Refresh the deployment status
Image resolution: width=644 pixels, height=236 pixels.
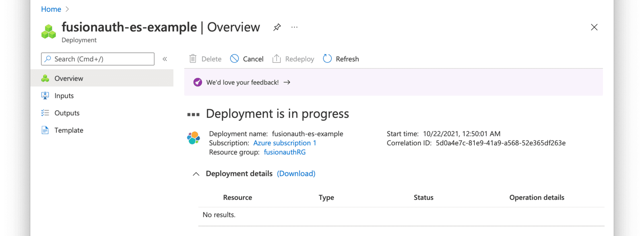click(x=341, y=59)
